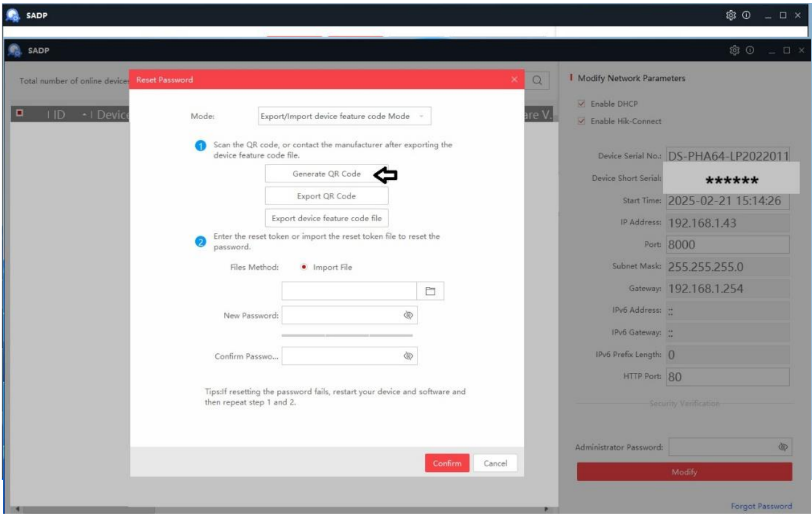This screenshot has width=812, height=516.
Task: Click the IP Address field 192.168.1.43
Action: click(x=728, y=223)
